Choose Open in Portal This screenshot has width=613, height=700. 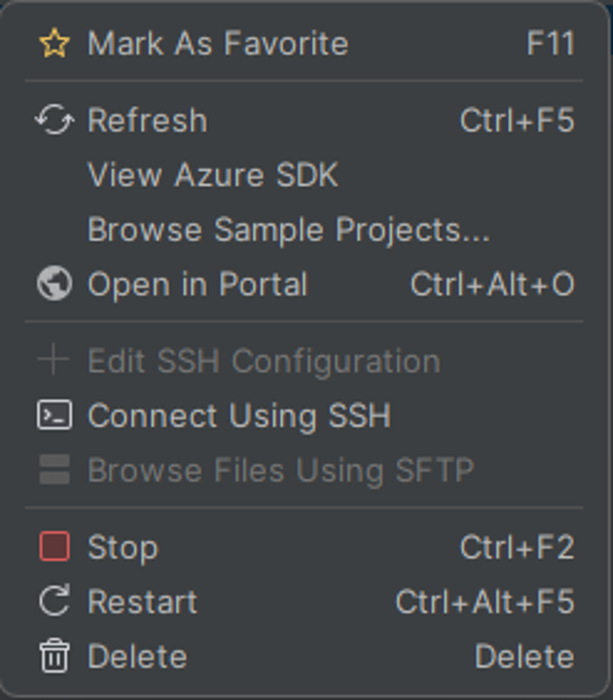[x=200, y=285]
